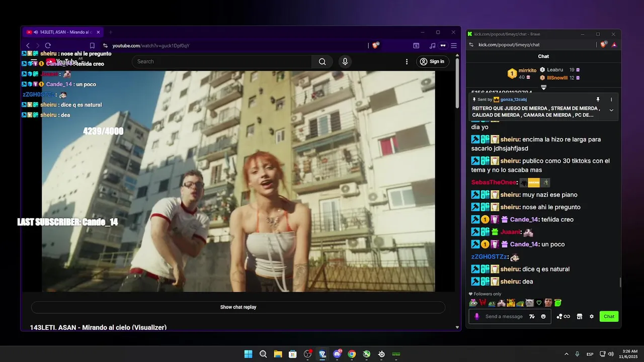This screenshot has width=644, height=362.
Task: Close the 143LETI, ASAN browser tab
Action: 98,32
